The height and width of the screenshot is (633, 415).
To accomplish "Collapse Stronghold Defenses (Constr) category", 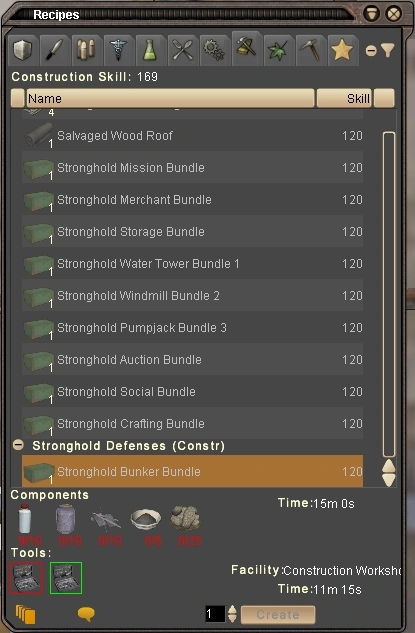I will (x=18, y=445).
